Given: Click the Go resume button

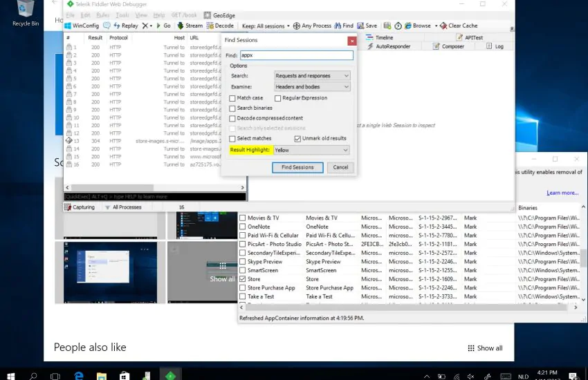Looking at the screenshot, I should [x=163, y=26].
